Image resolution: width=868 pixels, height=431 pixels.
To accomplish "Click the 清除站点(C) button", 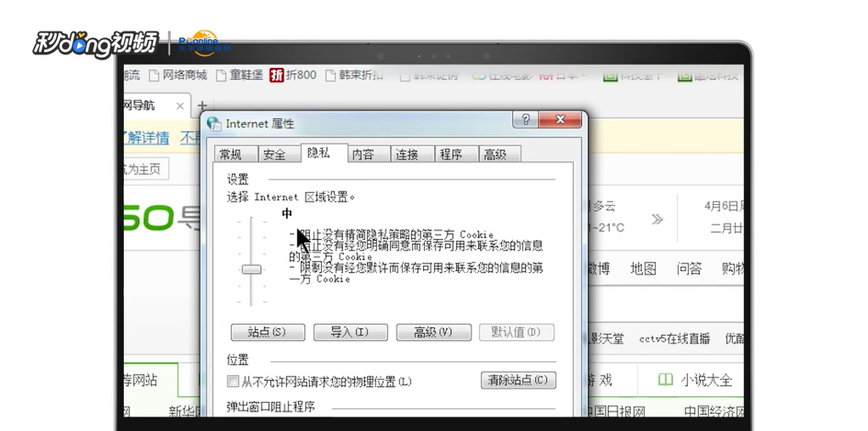I will pyautogui.click(x=518, y=380).
